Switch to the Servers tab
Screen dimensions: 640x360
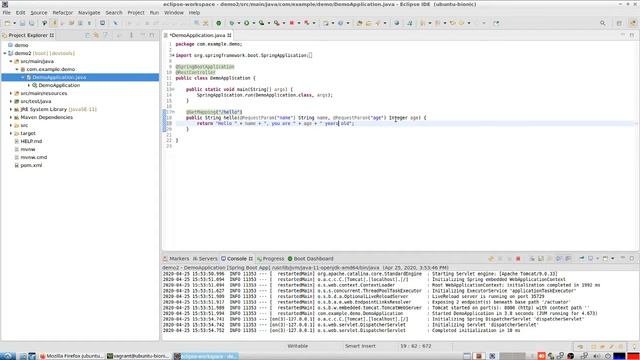pos(205,259)
